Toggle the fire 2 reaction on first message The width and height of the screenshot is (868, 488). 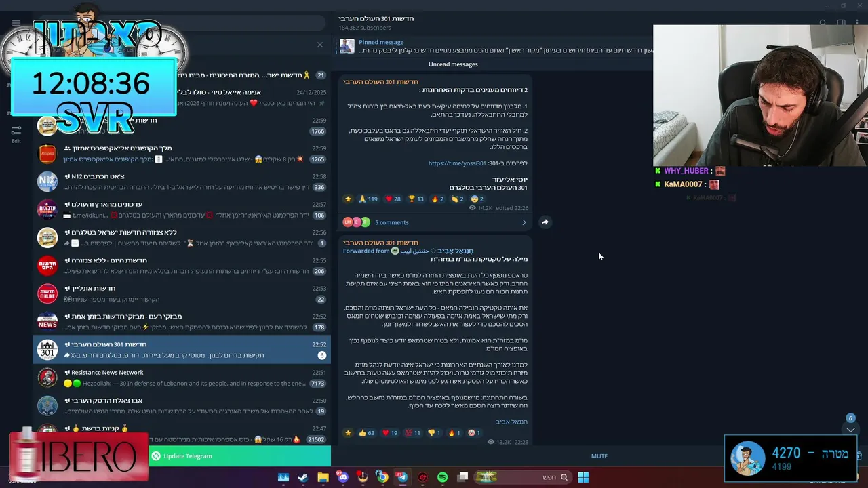click(437, 199)
